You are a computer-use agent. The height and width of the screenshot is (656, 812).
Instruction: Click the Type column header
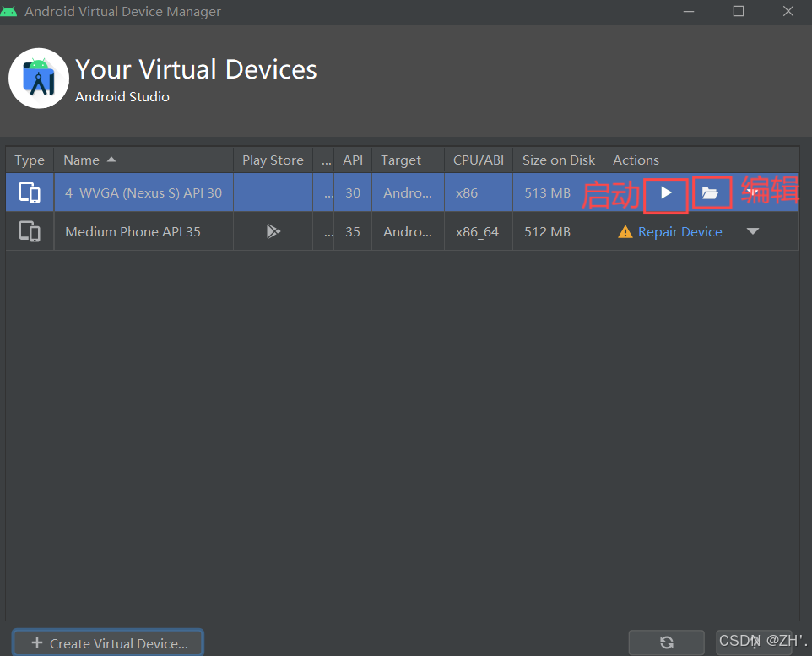(x=30, y=160)
